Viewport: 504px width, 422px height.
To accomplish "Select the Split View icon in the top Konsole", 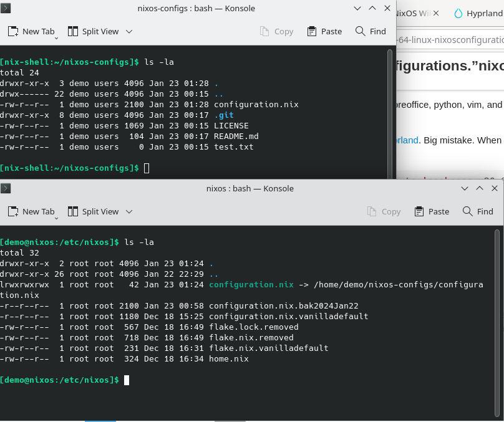I will pos(74,31).
